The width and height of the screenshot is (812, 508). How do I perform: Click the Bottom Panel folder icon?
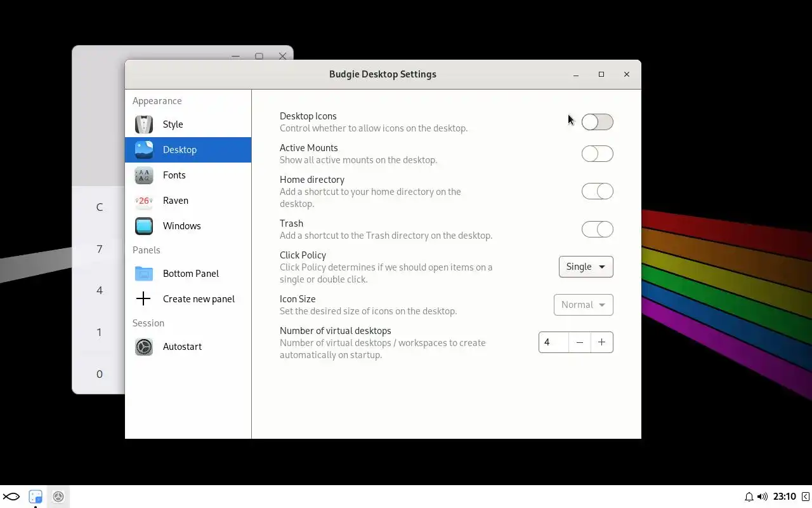144,274
